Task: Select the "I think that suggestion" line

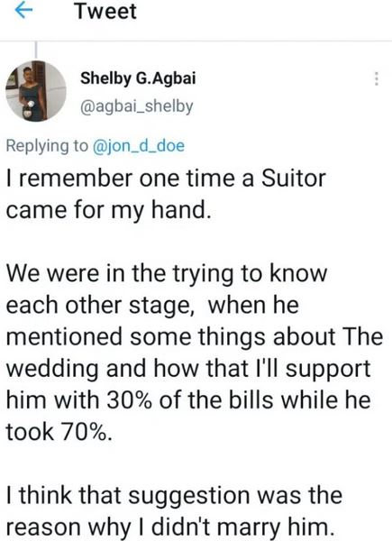Action: tap(175, 496)
